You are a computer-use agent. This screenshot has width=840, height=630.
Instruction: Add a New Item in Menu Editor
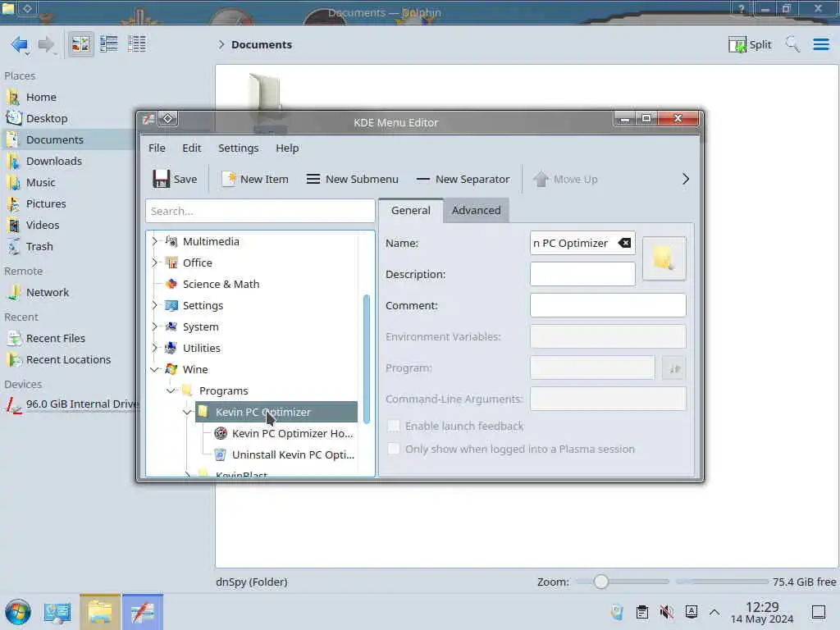click(x=255, y=179)
